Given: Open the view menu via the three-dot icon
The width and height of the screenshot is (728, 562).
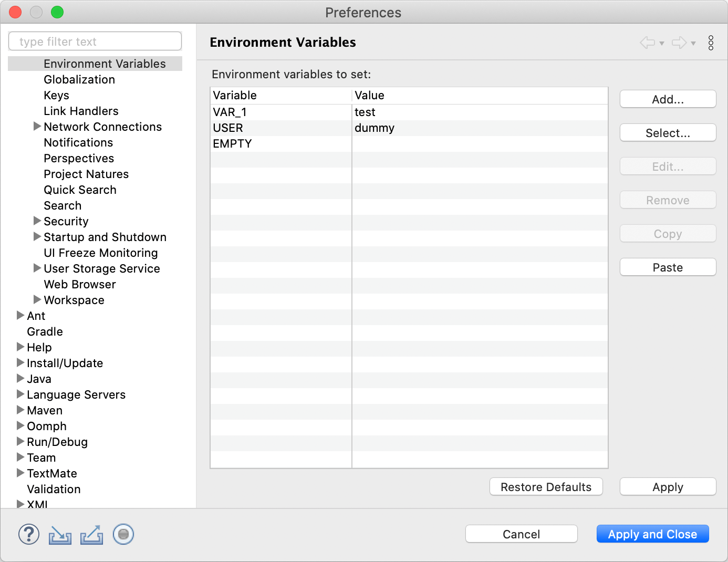Looking at the screenshot, I should (x=711, y=43).
